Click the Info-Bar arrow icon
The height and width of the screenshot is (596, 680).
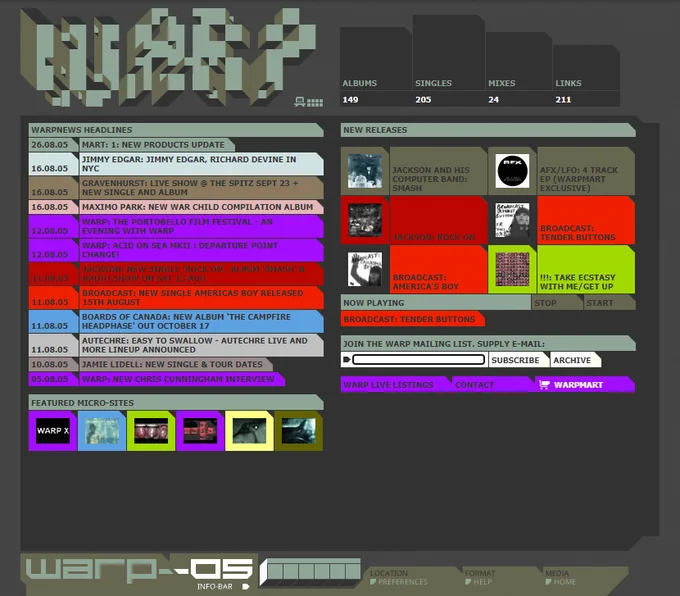pyautogui.click(x=246, y=586)
